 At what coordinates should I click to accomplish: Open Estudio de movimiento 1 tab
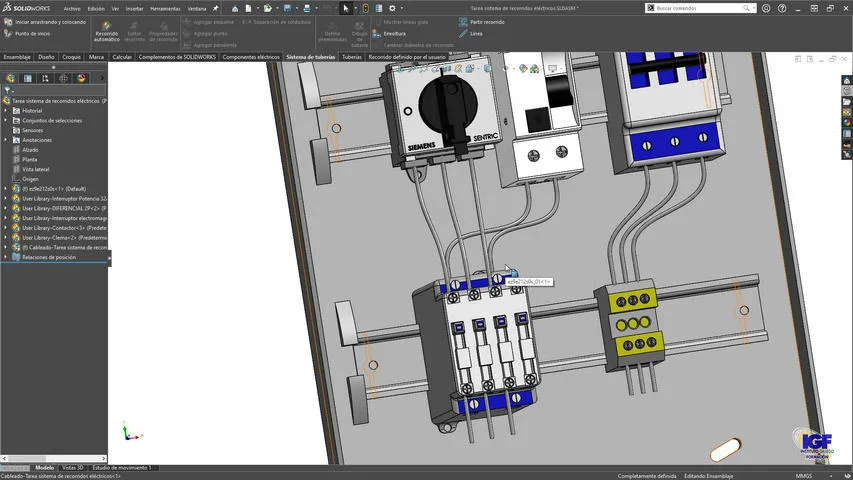click(x=122, y=467)
